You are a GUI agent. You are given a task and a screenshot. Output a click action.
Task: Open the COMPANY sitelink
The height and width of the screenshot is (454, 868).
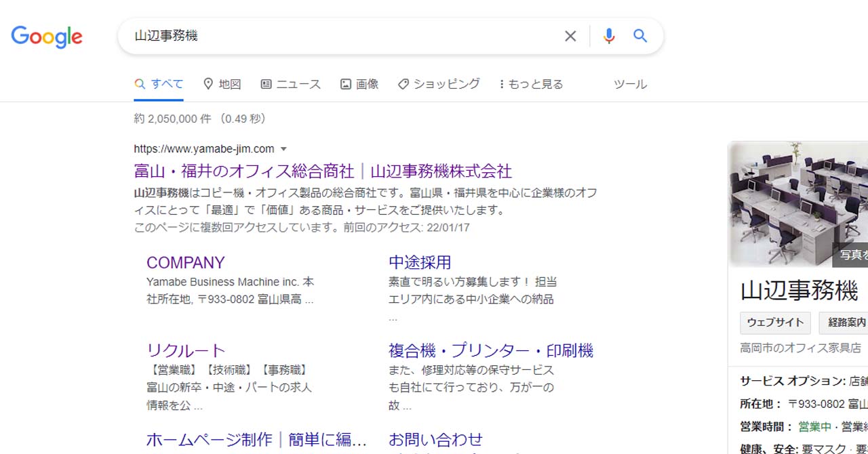coord(185,262)
